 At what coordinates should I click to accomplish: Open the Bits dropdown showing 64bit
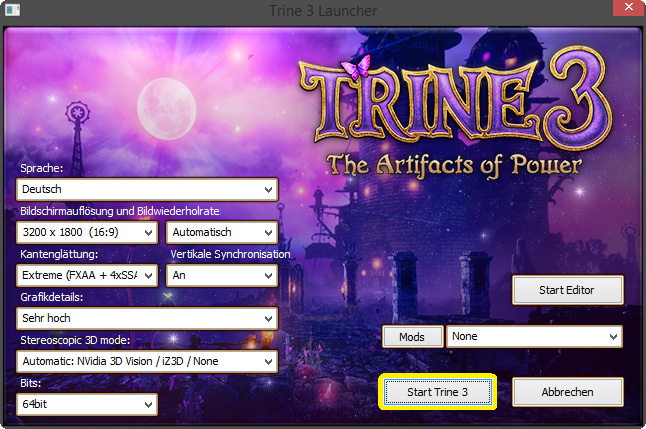(87, 404)
